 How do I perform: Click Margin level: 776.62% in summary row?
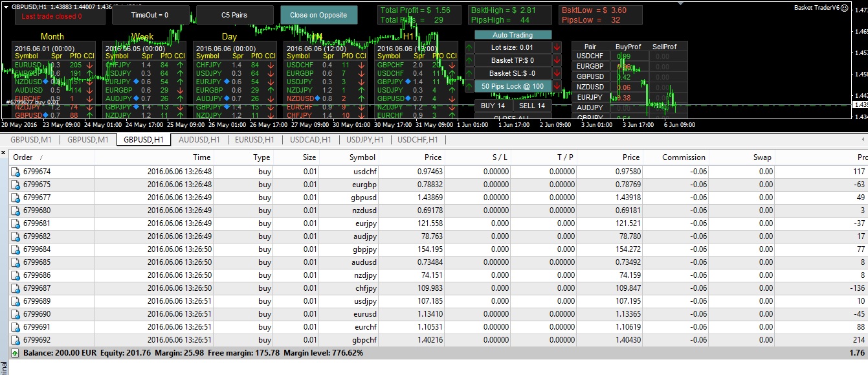point(324,353)
